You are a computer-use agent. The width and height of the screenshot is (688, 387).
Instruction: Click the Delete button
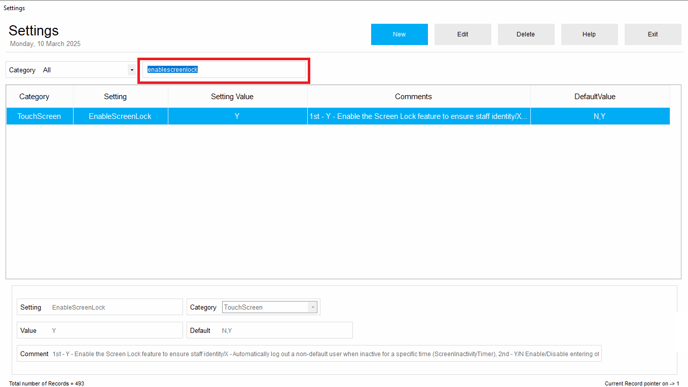coord(526,34)
